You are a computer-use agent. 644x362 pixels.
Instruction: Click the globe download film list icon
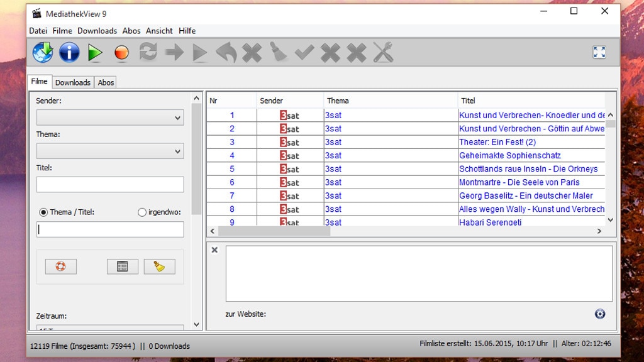pyautogui.click(x=43, y=53)
